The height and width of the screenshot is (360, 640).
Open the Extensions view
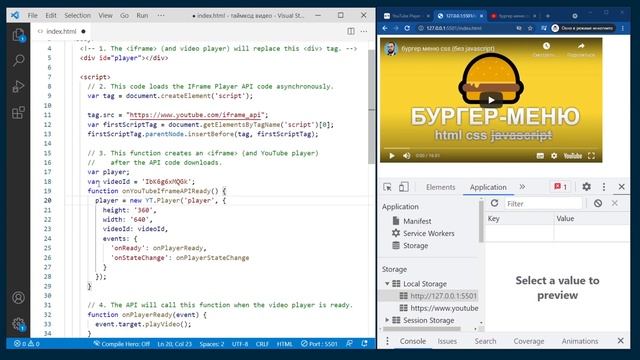18,113
